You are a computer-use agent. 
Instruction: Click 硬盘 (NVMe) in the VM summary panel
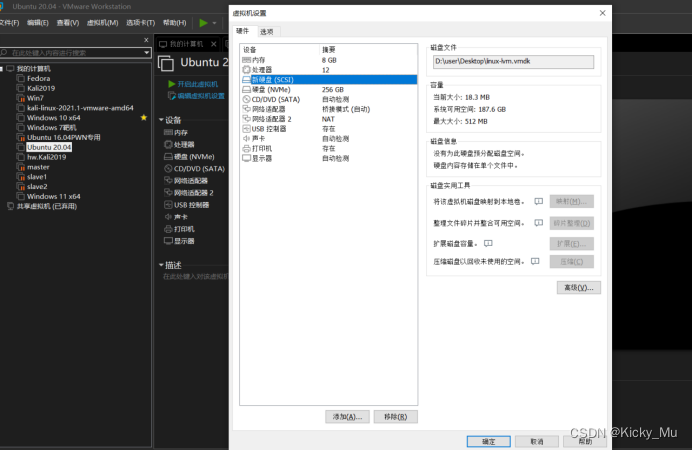point(194,156)
